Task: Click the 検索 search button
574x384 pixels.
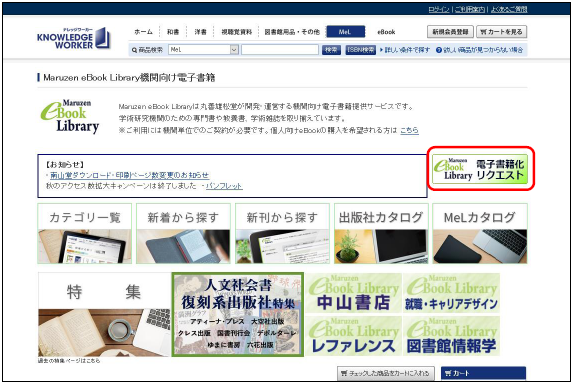Action: [x=331, y=49]
